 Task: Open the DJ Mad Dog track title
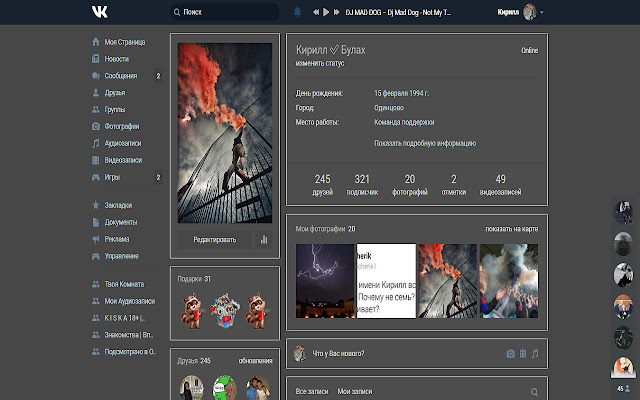pyautogui.click(x=398, y=12)
